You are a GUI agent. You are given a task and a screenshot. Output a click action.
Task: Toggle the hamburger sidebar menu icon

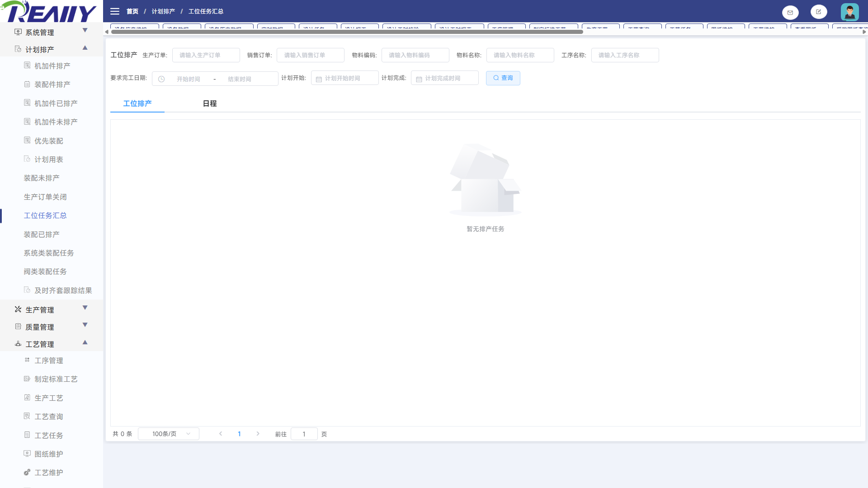(115, 11)
